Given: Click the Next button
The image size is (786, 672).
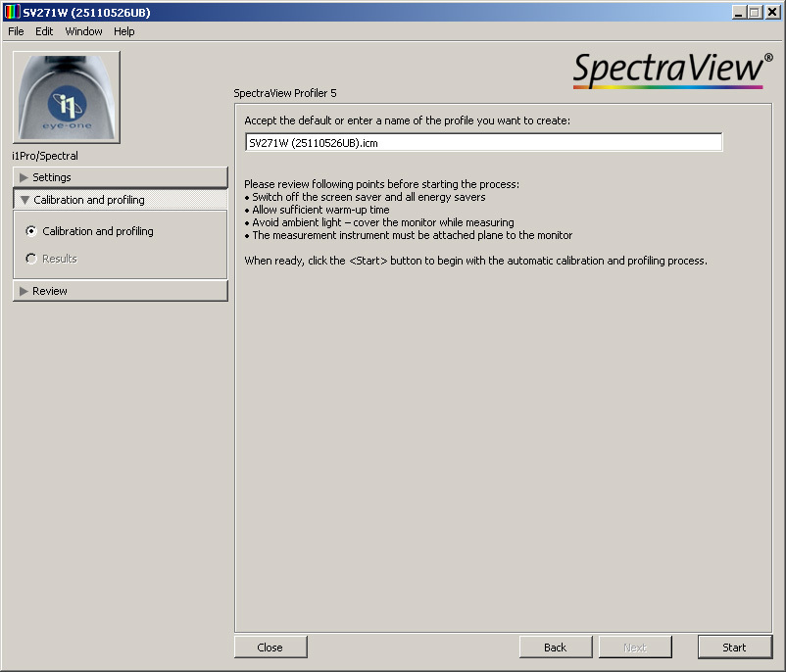Looking at the screenshot, I should click(x=635, y=647).
